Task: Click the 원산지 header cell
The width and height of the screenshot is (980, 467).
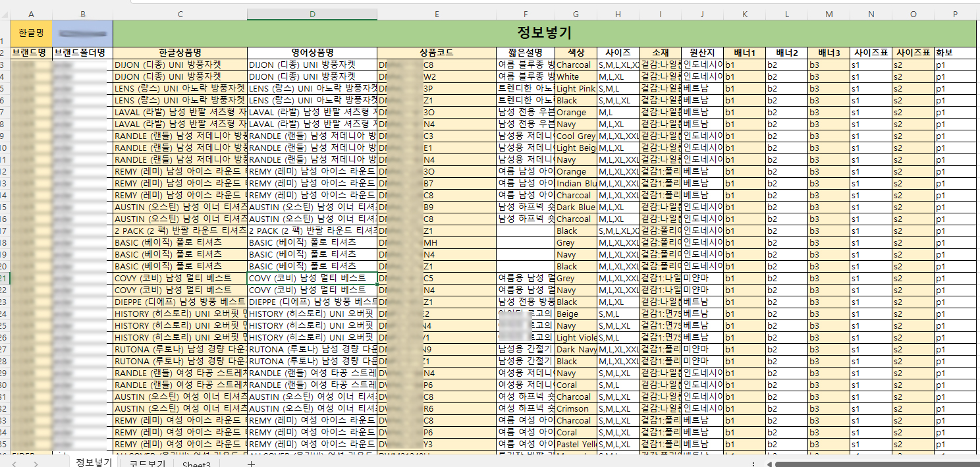Action: (x=702, y=53)
